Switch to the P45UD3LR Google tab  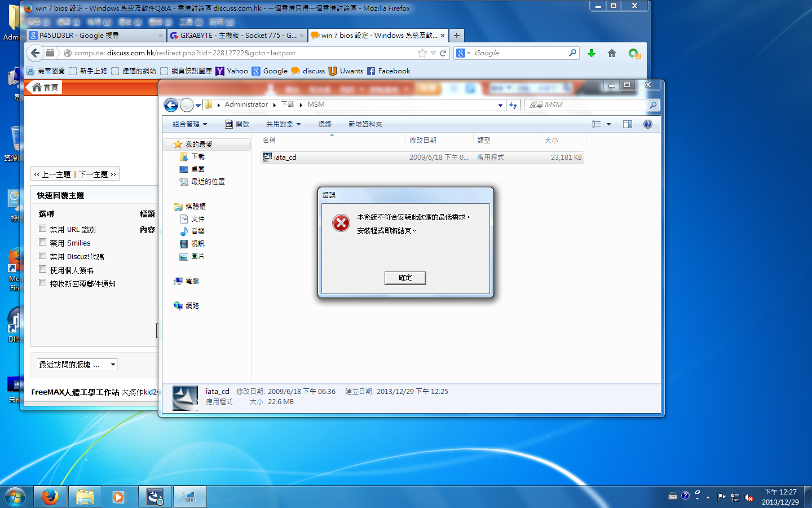(x=96, y=36)
